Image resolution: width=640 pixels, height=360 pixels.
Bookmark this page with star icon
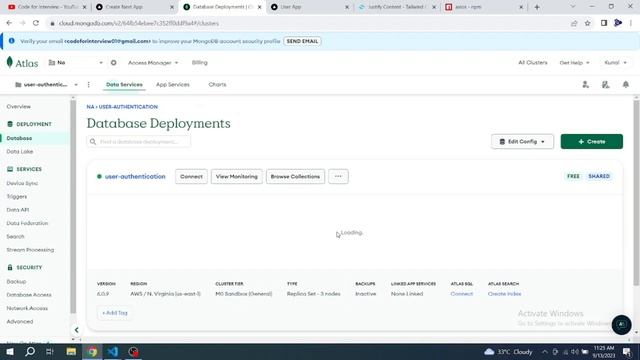[587, 23]
